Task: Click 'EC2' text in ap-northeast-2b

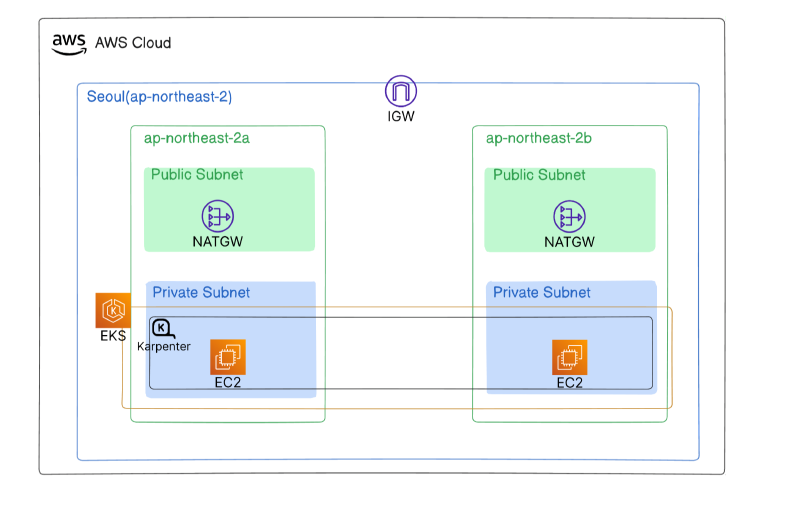Action: click(569, 383)
